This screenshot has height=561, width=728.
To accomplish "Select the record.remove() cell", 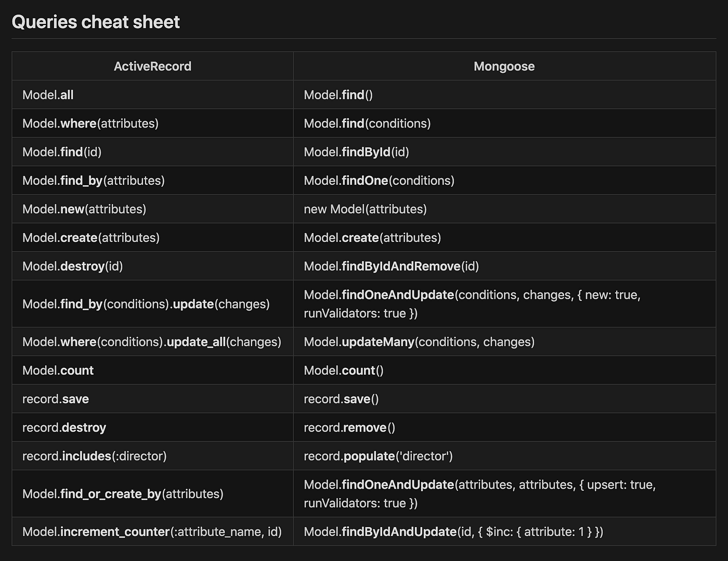I will (349, 427).
